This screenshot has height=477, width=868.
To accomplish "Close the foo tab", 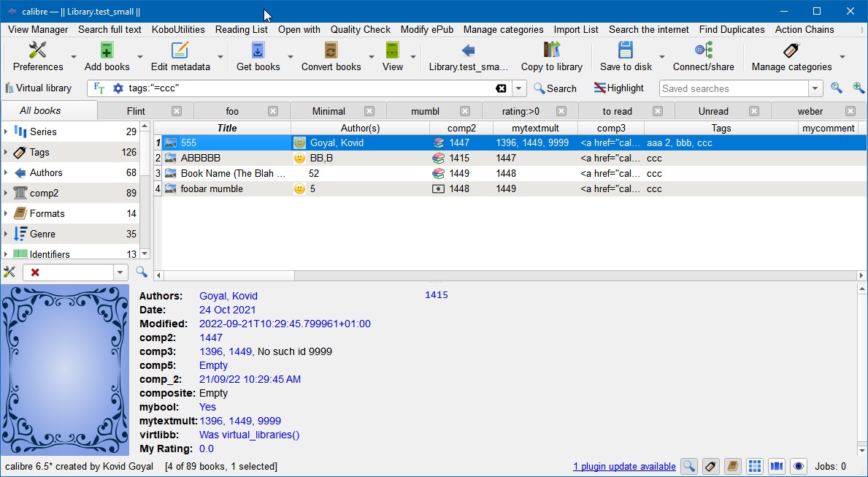I will (x=273, y=111).
